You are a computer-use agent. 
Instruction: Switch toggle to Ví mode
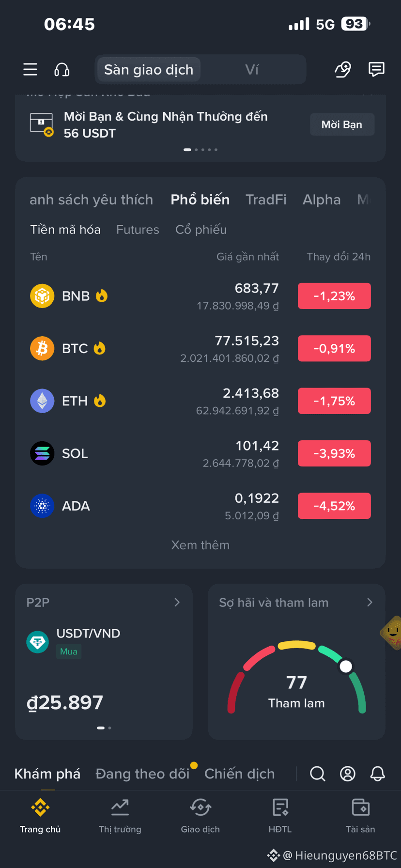pos(252,70)
